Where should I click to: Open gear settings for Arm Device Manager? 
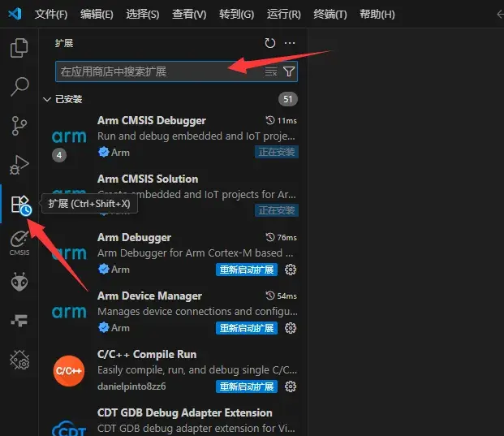(x=291, y=328)
